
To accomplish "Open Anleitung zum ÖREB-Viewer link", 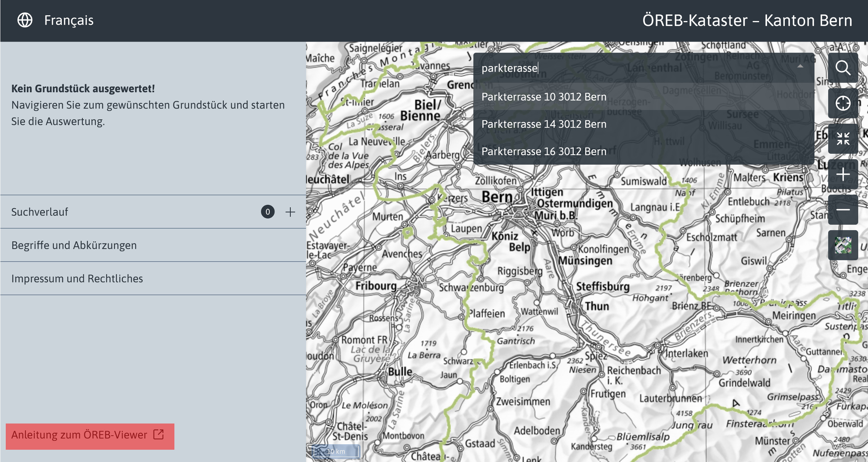I will (x=90, y=436).
